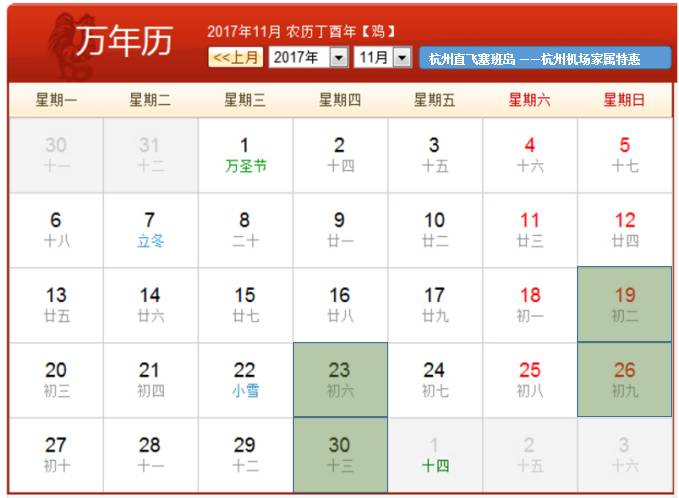Image resolution: width=679 pixels, height=498 pixels.
Task: Select November 24 初七
Action: point(435,380)
